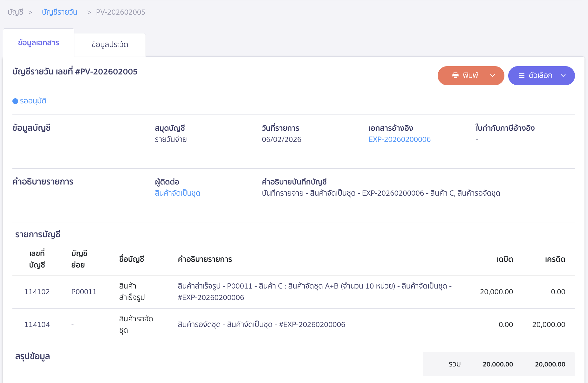The image size is (588, 383).
Task: Click บัญชี breadcrumb item
Action: click(x=16, y=12)
